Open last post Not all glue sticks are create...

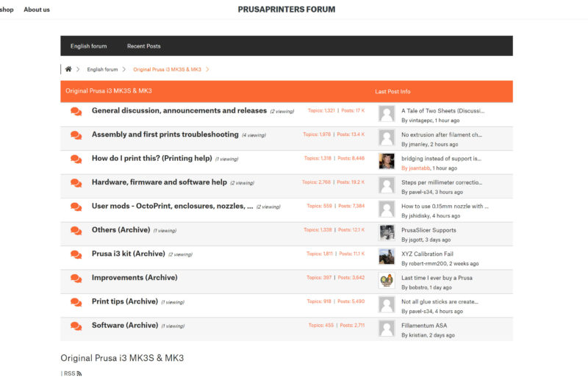(440, 301)
